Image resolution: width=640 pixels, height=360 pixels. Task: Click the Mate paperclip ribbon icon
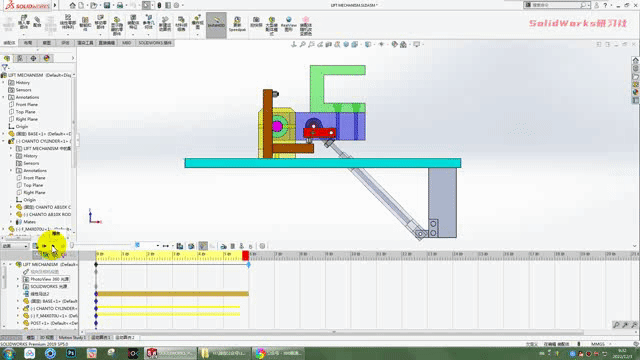[37, 22]
